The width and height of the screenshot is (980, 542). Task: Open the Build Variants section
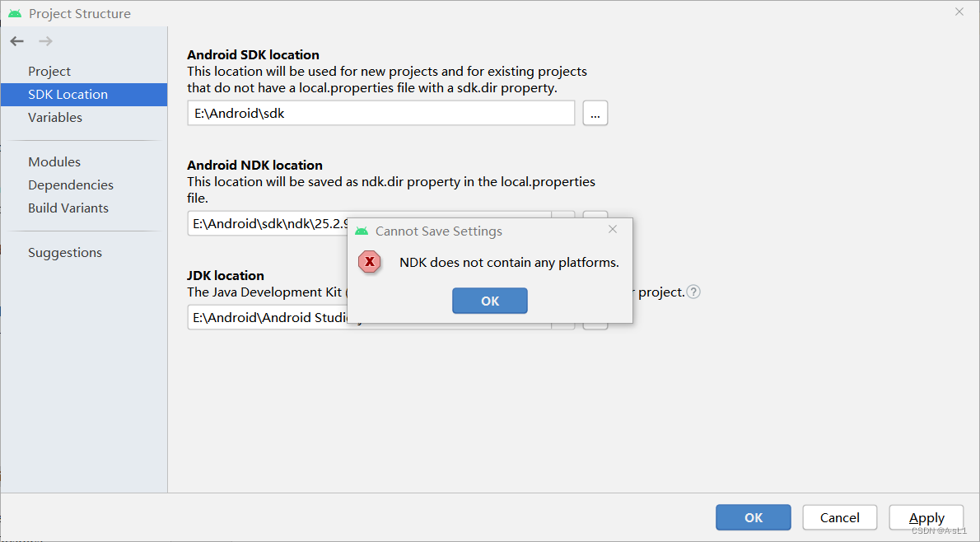coord(68,208)
